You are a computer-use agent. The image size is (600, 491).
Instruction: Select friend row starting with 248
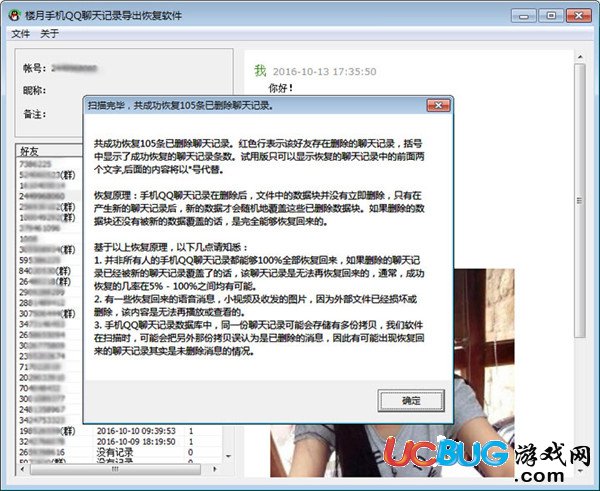[x=42, y=409]
